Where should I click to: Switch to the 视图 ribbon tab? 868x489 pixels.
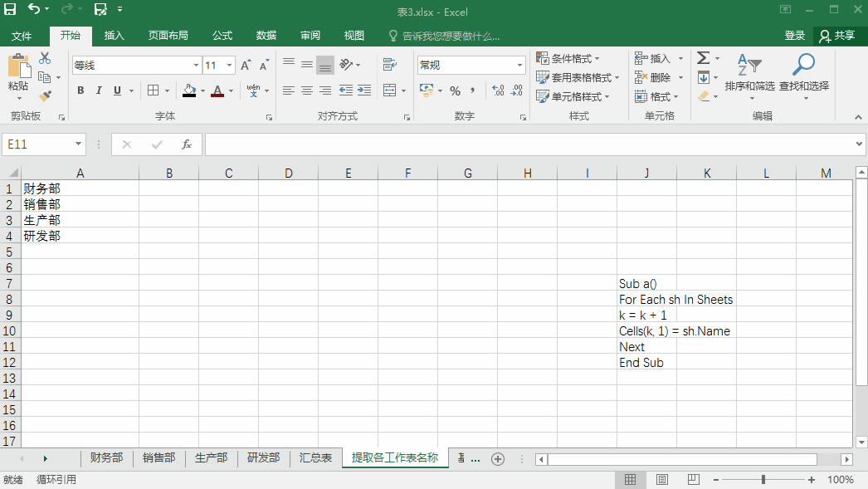354,36
